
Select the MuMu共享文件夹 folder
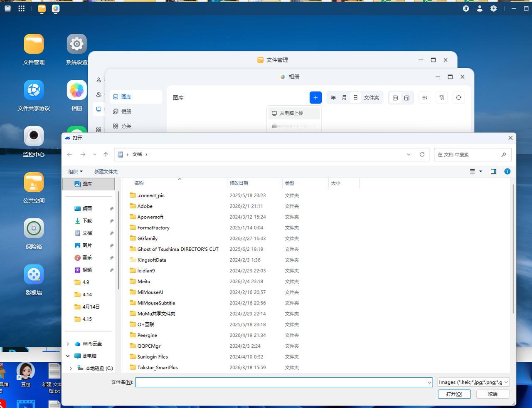coord(153,314)
